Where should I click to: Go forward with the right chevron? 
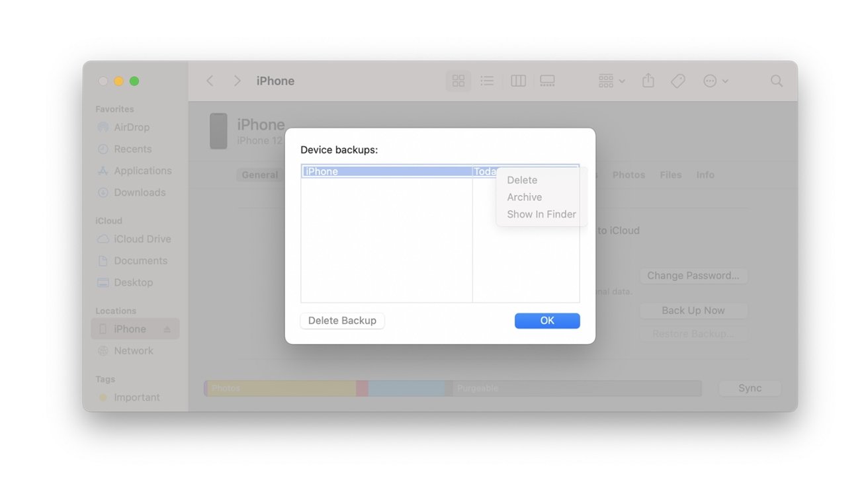[237, 81]
